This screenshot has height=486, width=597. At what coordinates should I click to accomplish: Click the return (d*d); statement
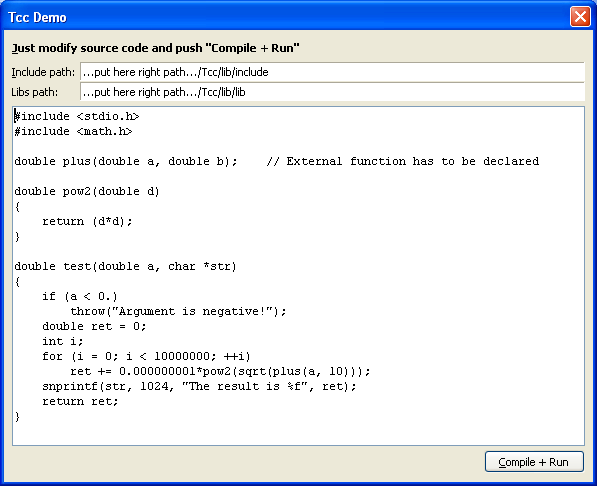pos(87,221)
